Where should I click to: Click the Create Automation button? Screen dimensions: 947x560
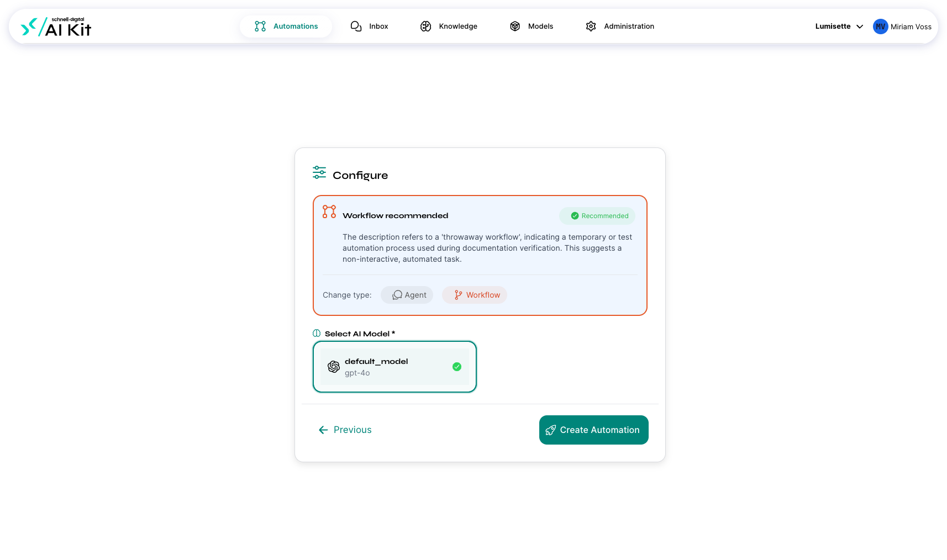coord(594,430)
